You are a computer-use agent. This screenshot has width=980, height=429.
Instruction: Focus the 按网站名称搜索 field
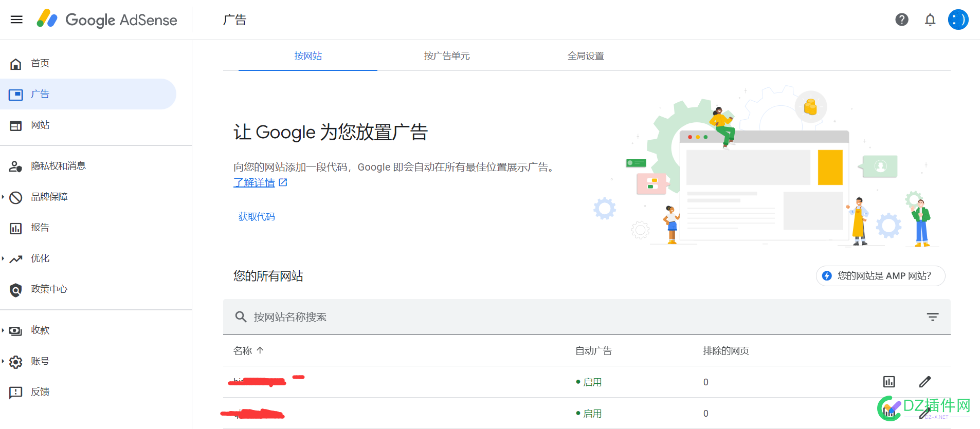[586, 317]
